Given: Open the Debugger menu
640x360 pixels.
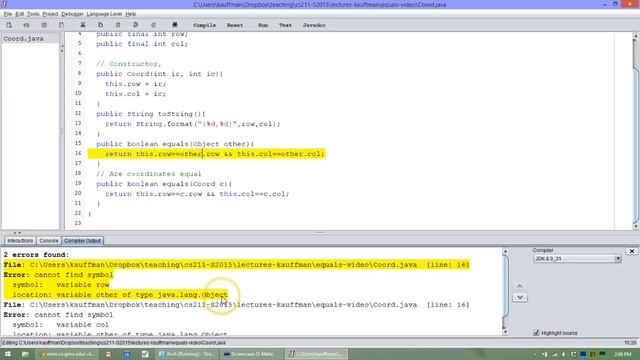Looking at the screenshot, I should (72, 14).
